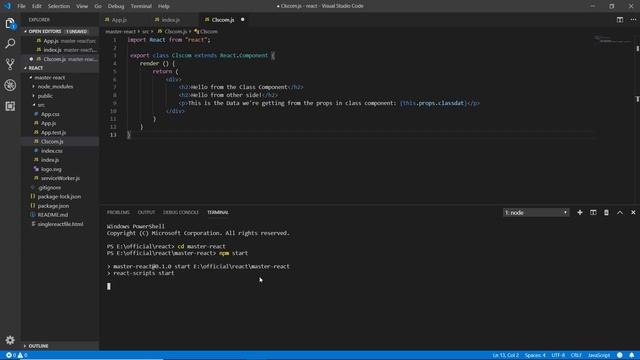Viewport: 640px width, 360px height.
Task: Click the feedback smiley in status bar
Action: click(x=620, y=355)
